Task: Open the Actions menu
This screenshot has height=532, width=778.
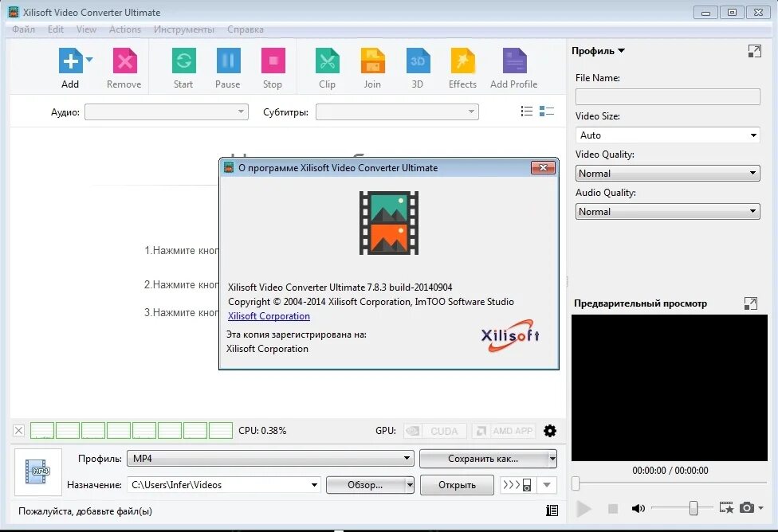Action: pos(124,29)
